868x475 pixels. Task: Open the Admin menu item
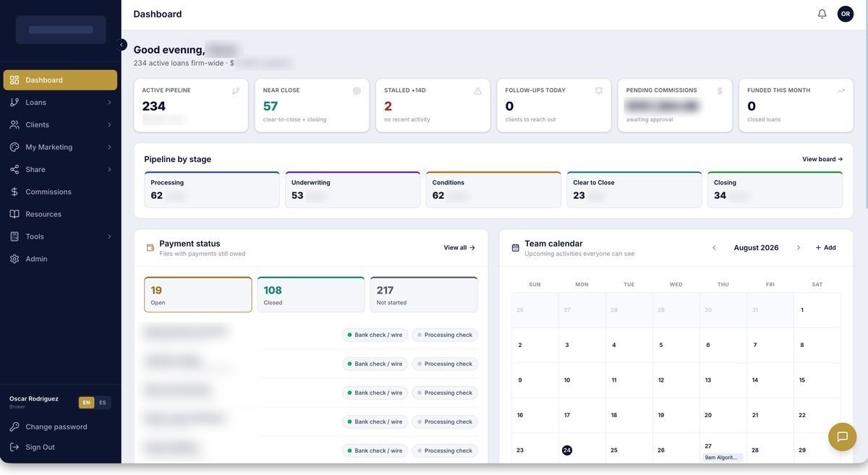pyautogui.click(x=60, y=260)
